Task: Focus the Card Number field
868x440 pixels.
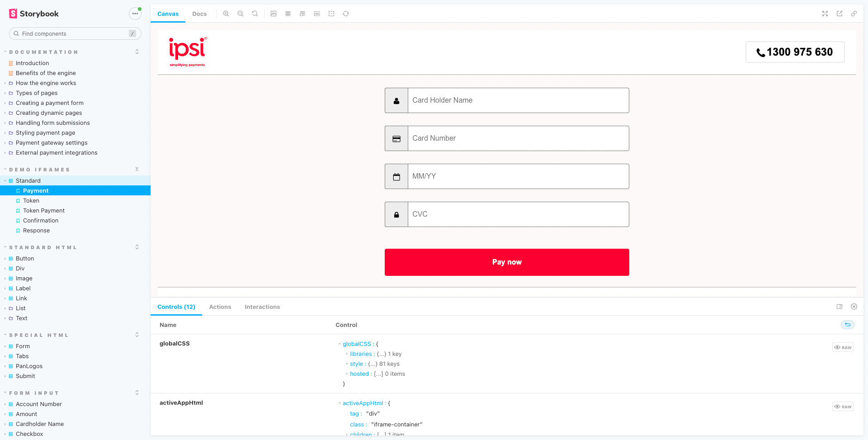Action: [518, 138]
